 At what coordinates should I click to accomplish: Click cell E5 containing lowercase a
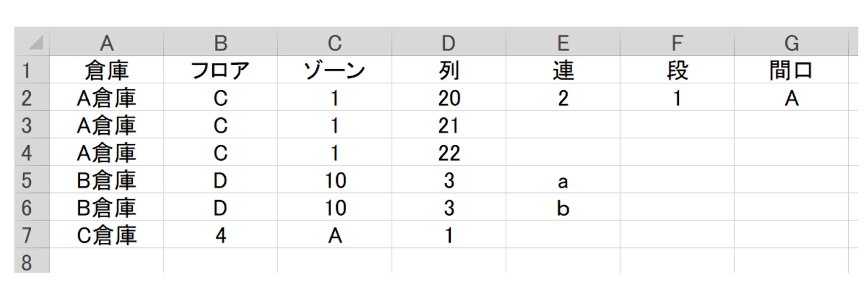click(x=563, y=180)
